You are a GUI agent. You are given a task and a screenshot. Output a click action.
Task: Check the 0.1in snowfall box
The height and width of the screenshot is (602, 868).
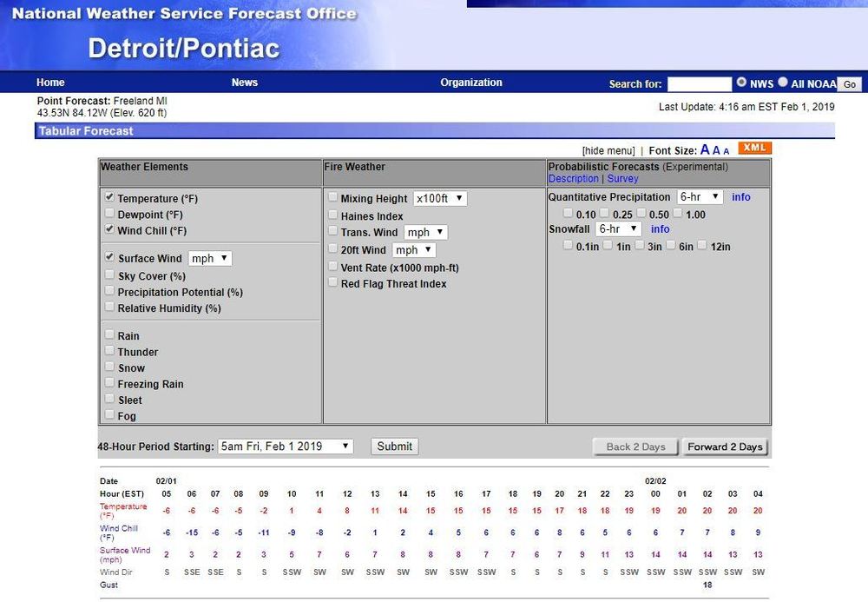tap(568, 245)
